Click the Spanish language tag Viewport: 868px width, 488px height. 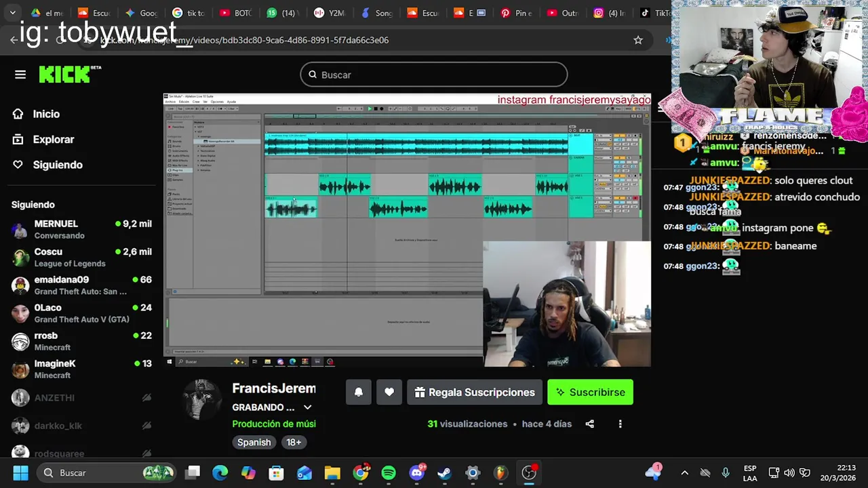[x=254, y=442]
